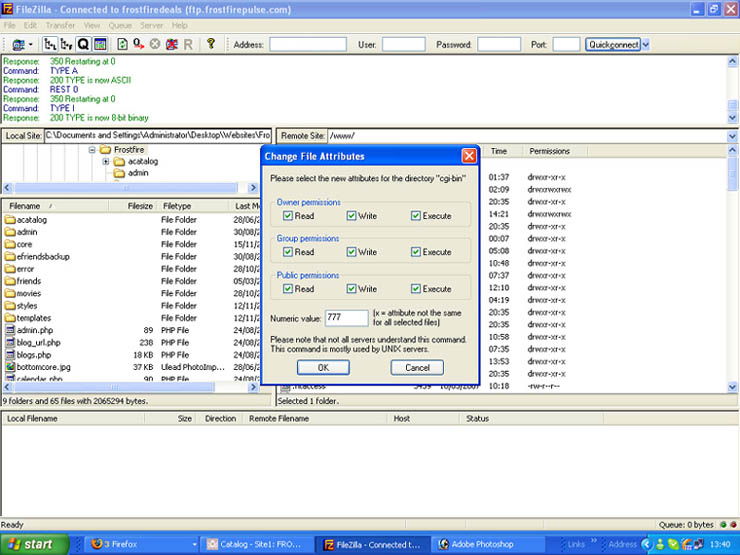Toggle local directory tree view icon
The width and height of the screenshot is (740, 555).
click(x=50, y=44)
